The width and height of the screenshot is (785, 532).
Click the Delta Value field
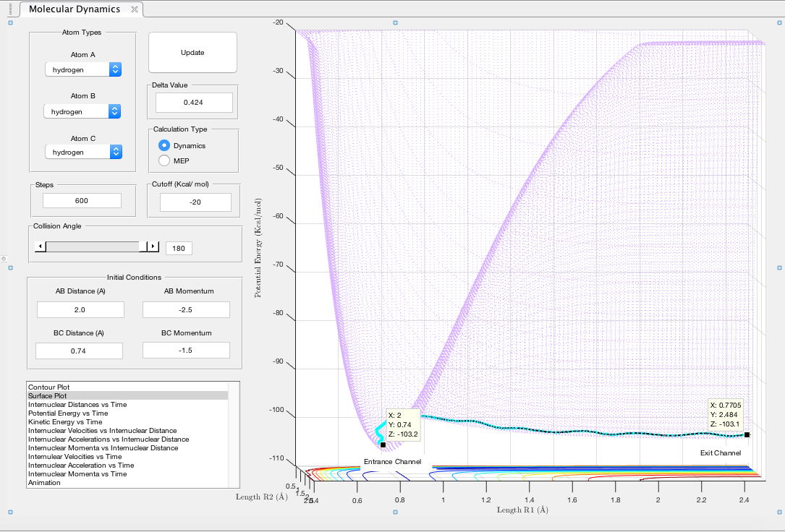pos(194,103)
